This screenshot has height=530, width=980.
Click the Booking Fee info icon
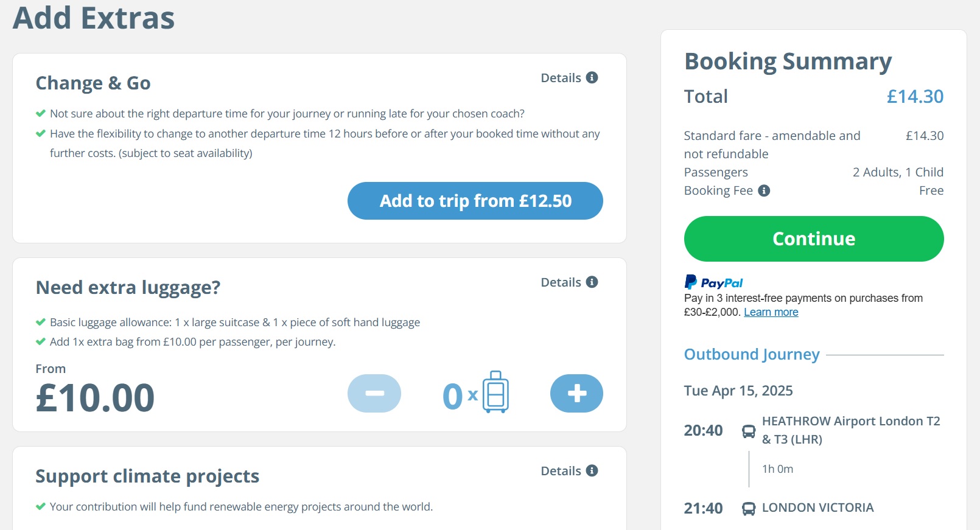pos(764,191)
